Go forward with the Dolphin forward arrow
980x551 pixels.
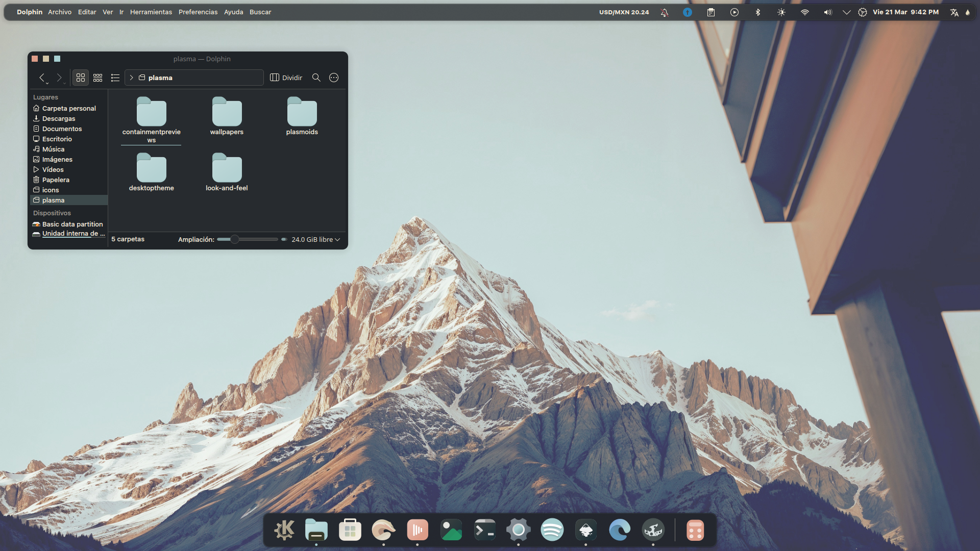pos(59,78)
